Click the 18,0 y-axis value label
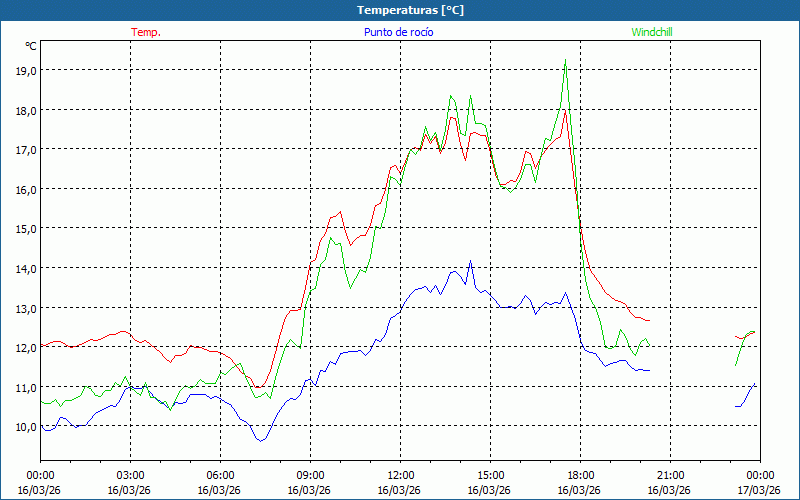800x500 pixels. [x=26, y=110]
